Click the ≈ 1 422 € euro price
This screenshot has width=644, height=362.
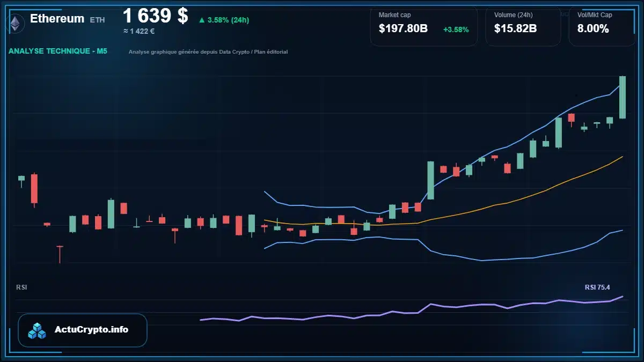click(x=139, y=31)
